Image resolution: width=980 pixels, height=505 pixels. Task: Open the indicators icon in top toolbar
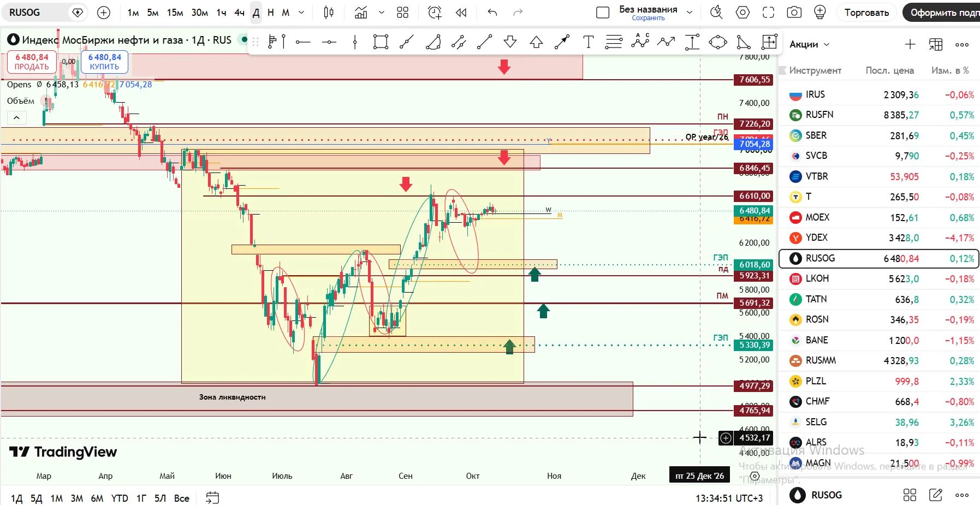(x=361, y=13)
